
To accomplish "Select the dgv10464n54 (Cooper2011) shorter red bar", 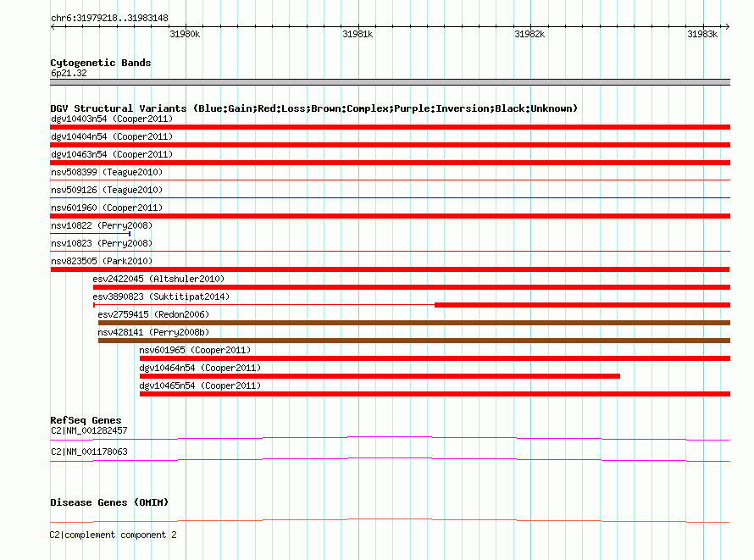I will pos(380,376).
